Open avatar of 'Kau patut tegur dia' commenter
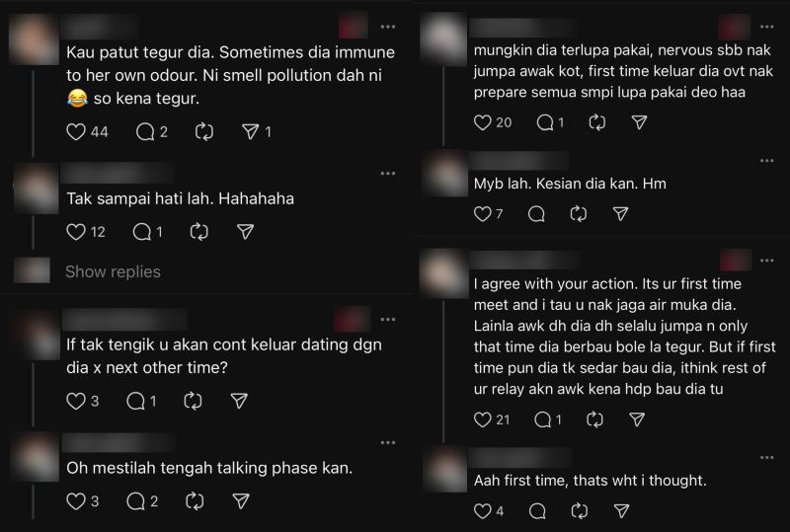Screen dimensions: 790x532 pyautogui.click(x=35, y=39)
